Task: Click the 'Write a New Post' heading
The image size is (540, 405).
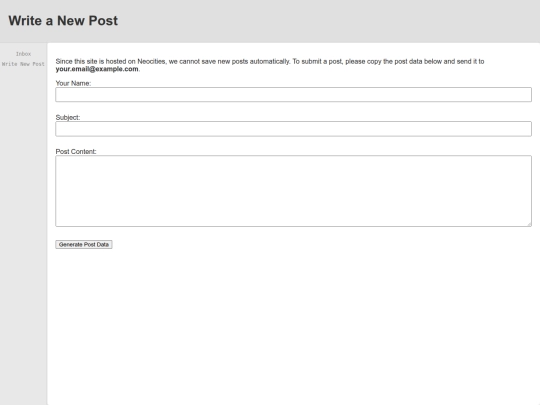Action: [63, 21]
